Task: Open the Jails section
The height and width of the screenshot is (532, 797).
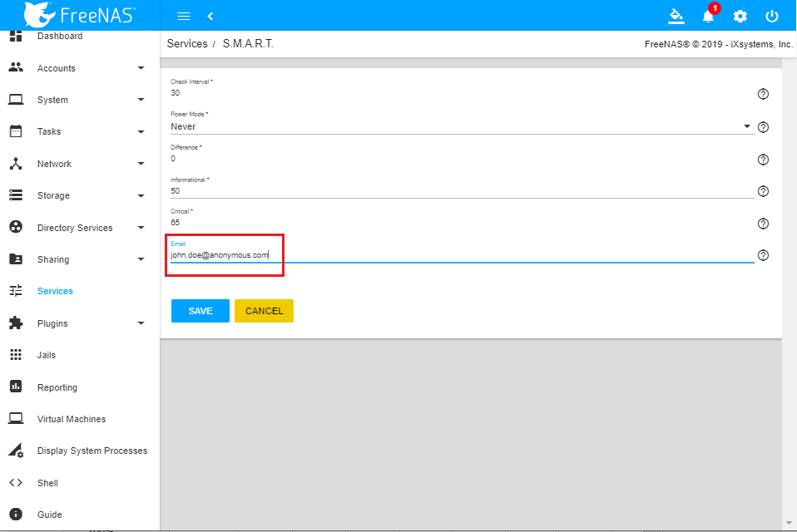Action: tap(47, 355)
